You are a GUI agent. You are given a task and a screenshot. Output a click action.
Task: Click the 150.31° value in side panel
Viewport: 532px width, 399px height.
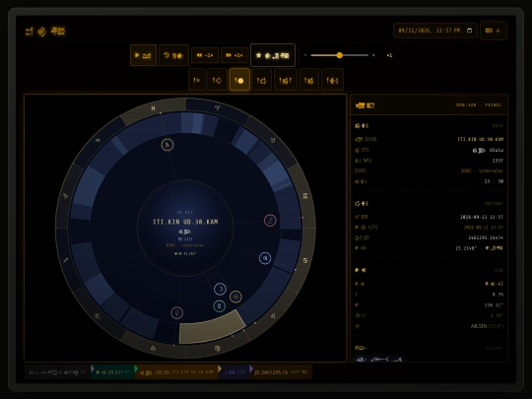click(494, 305)
